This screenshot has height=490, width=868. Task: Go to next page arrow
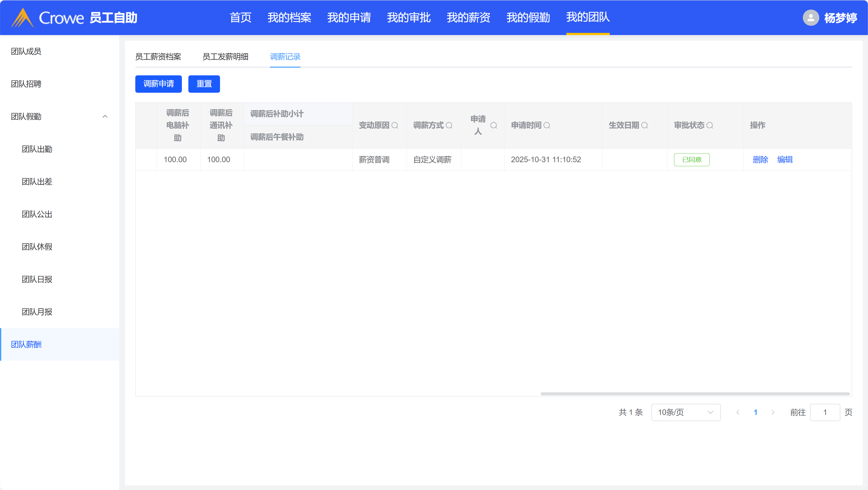773,412
